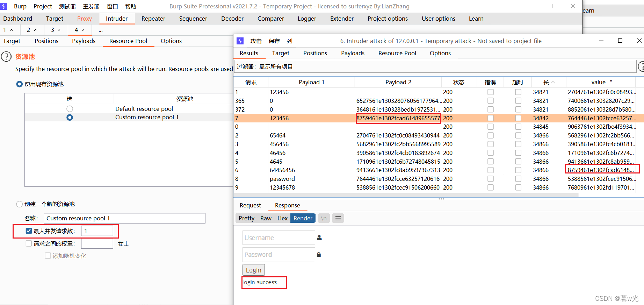Click the filter help icon in attack window

tap(641, 66)
